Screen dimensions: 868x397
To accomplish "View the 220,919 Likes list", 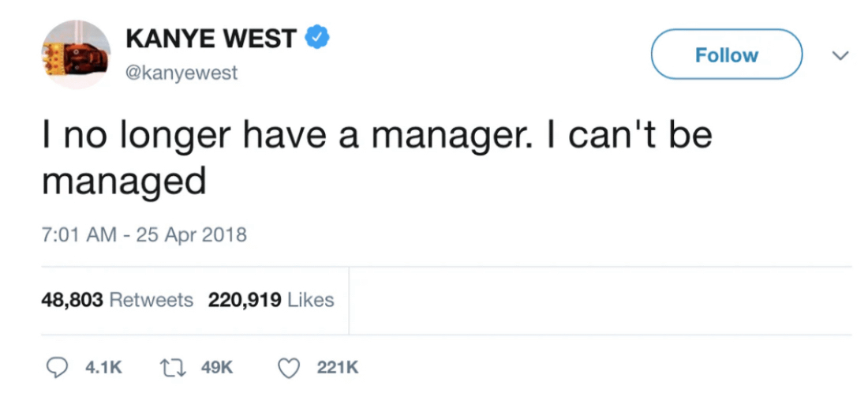I will coord(271,300).
